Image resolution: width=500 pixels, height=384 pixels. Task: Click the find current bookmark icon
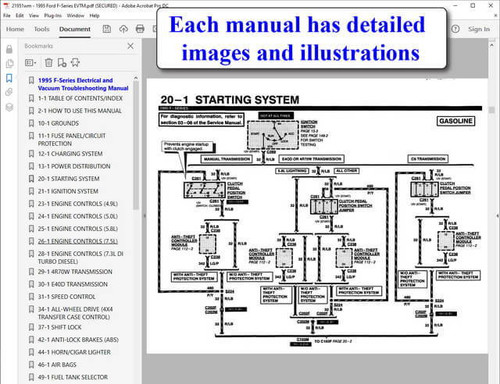point(75,62)
